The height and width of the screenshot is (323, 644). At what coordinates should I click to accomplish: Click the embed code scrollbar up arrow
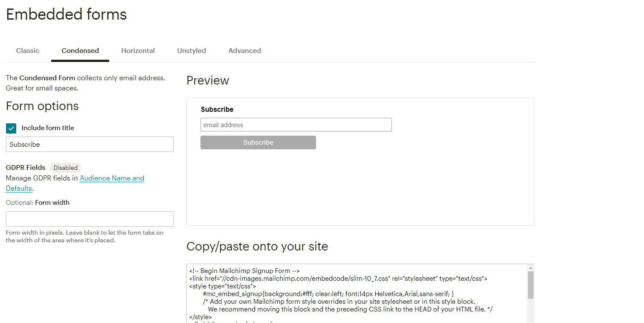click(x=531, y=268)
